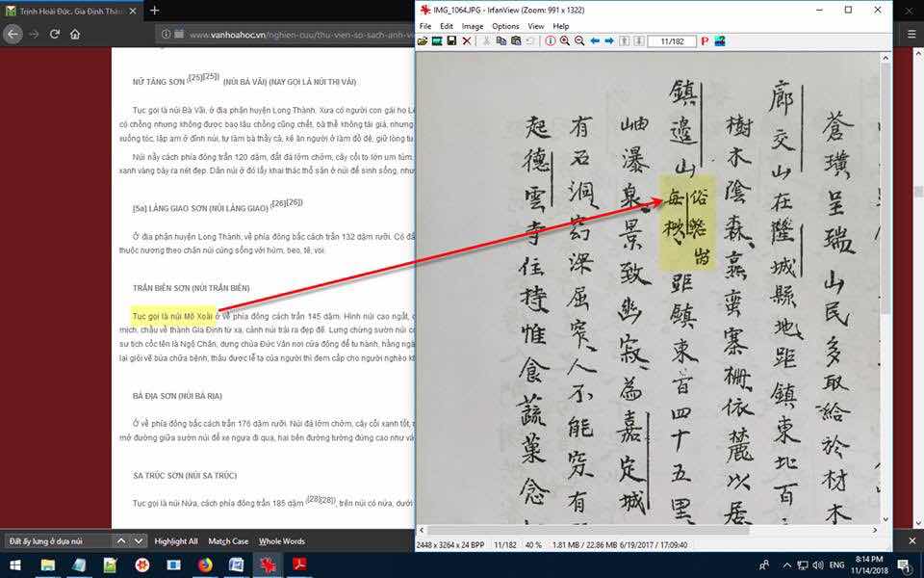Click the browser Home button
This screenshot has height=578, width=924.
click(75, 35)
